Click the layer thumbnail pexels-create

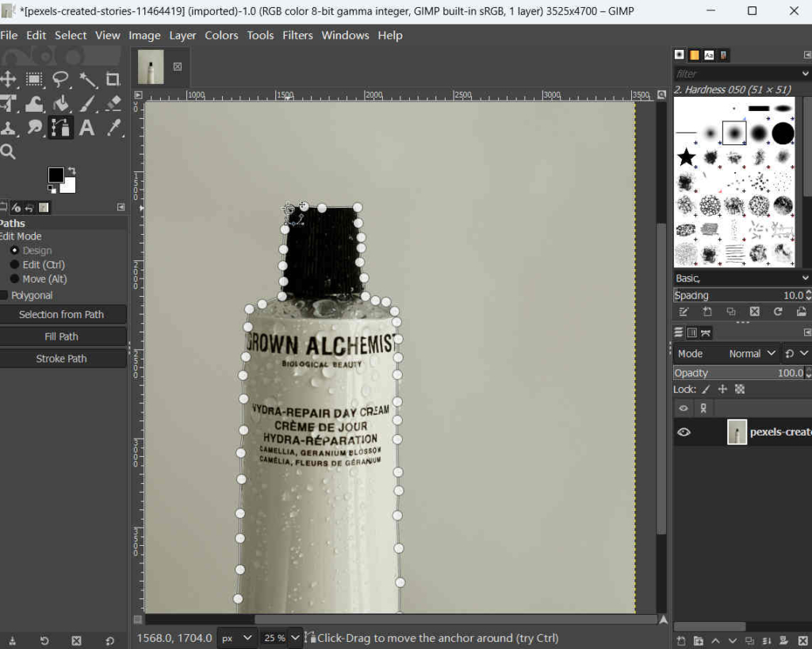click(737, 432)
